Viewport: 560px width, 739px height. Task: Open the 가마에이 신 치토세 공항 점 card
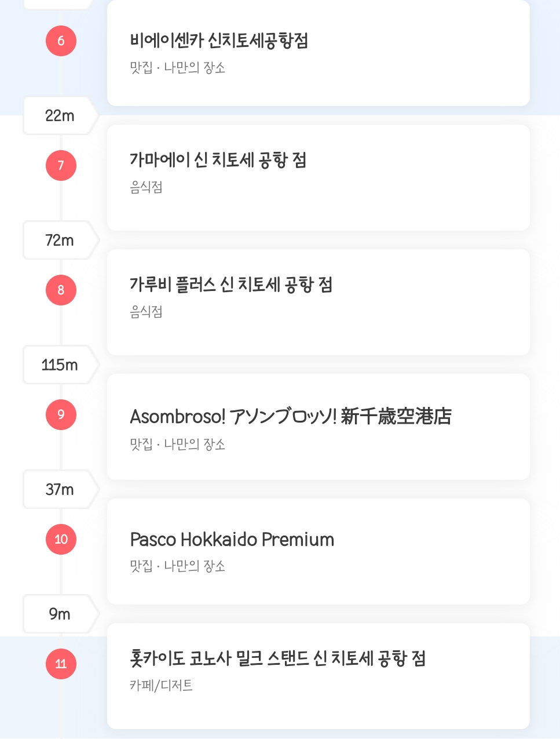click(x=319, y=177)
